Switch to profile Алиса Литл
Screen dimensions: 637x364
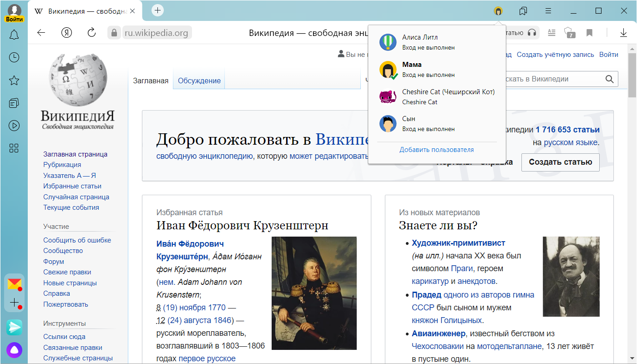pyautogui.click(x=437, y=42)
